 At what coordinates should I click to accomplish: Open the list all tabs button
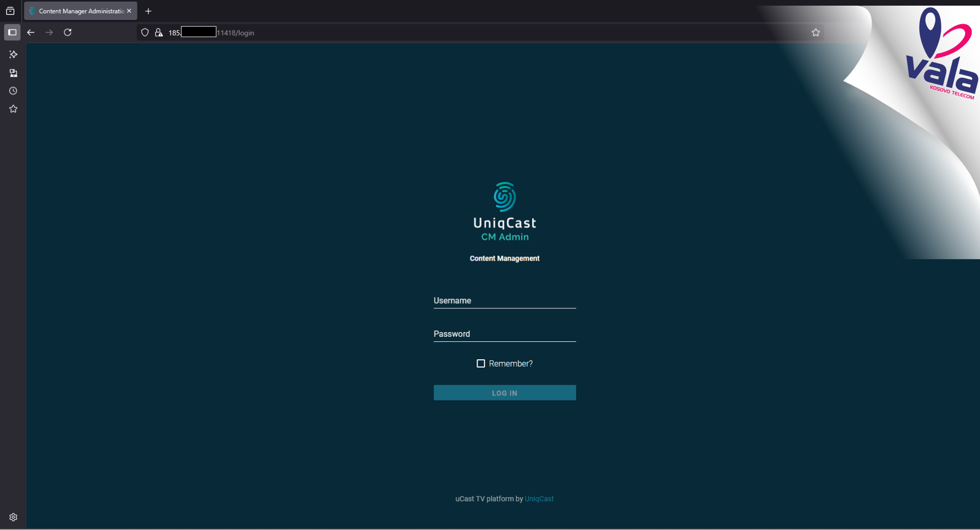10,11
